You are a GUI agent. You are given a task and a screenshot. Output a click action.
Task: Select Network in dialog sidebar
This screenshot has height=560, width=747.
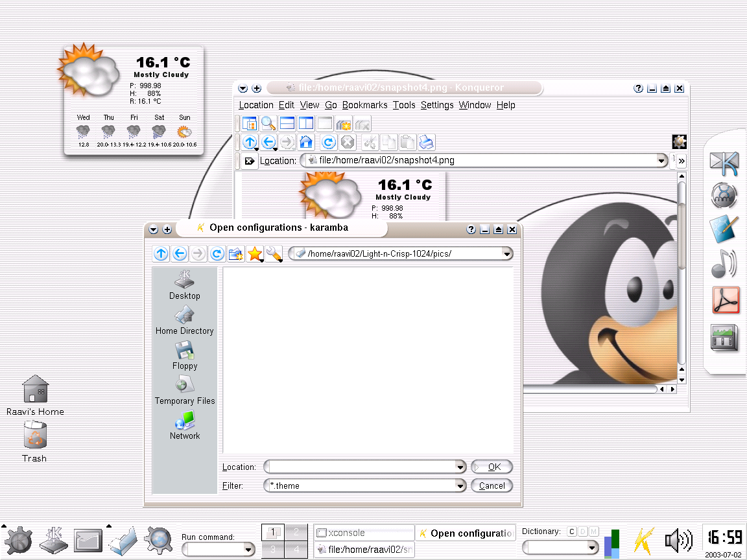[184, 425]
